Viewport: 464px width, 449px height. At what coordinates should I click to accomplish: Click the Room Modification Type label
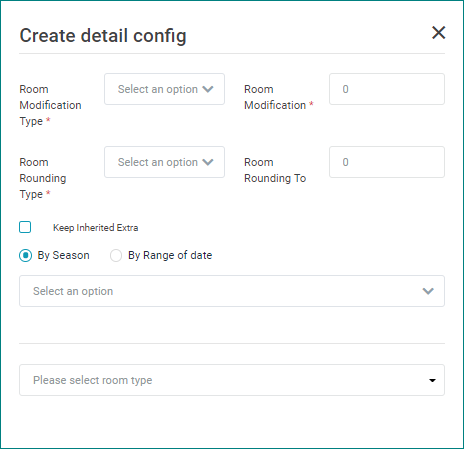(x=50, y=105)
